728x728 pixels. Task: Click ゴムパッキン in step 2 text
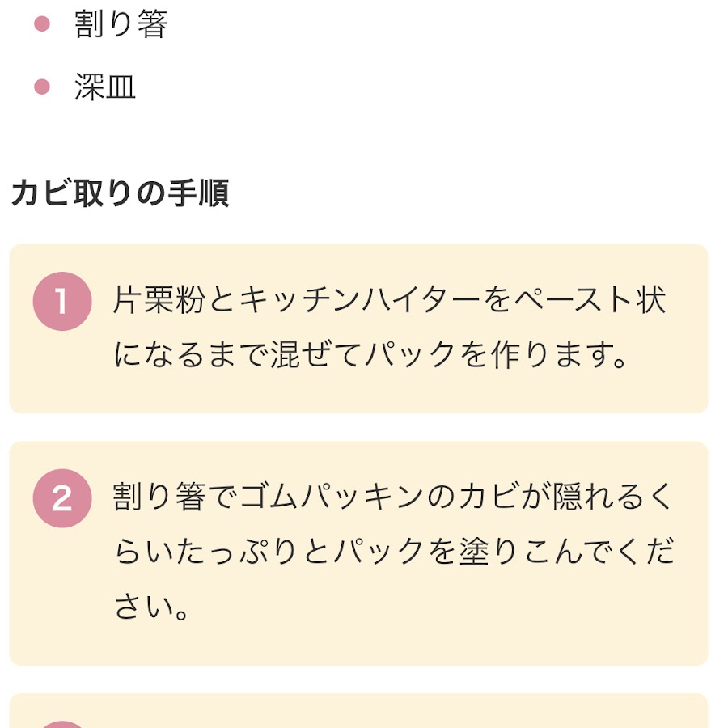[332, 497]
